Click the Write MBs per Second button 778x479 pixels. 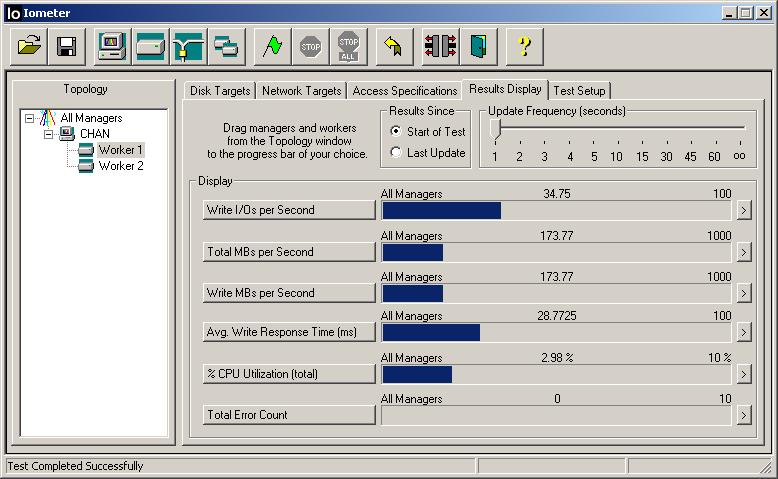289,293
